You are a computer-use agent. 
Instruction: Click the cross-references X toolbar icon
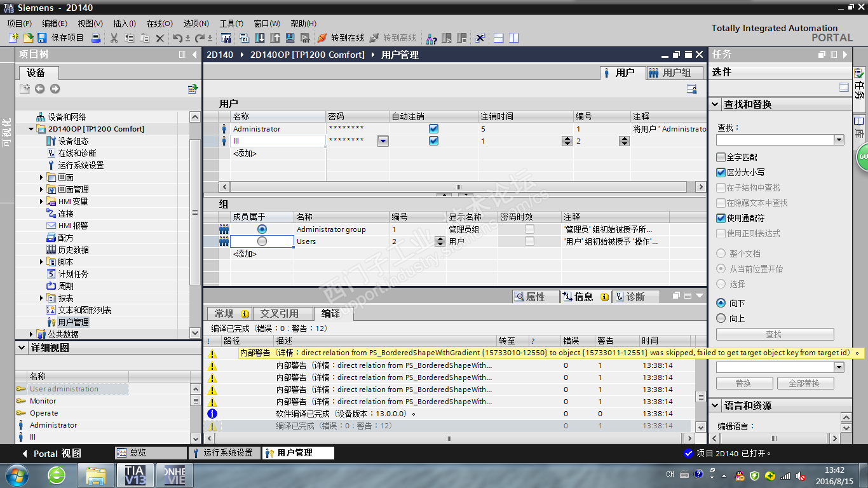pos(480,38)
